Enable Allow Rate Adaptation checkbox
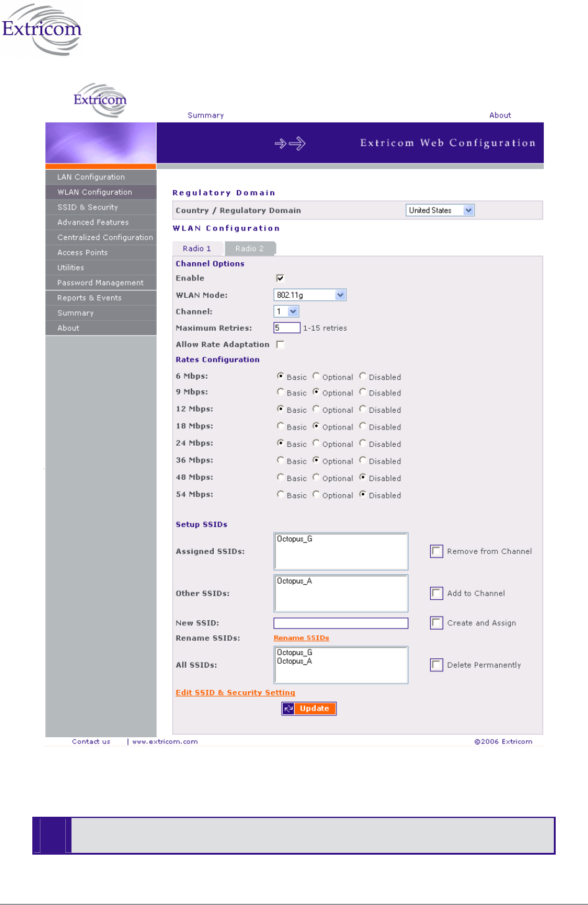The width and height of the screenshot is (588, 905). click(280, 344)
